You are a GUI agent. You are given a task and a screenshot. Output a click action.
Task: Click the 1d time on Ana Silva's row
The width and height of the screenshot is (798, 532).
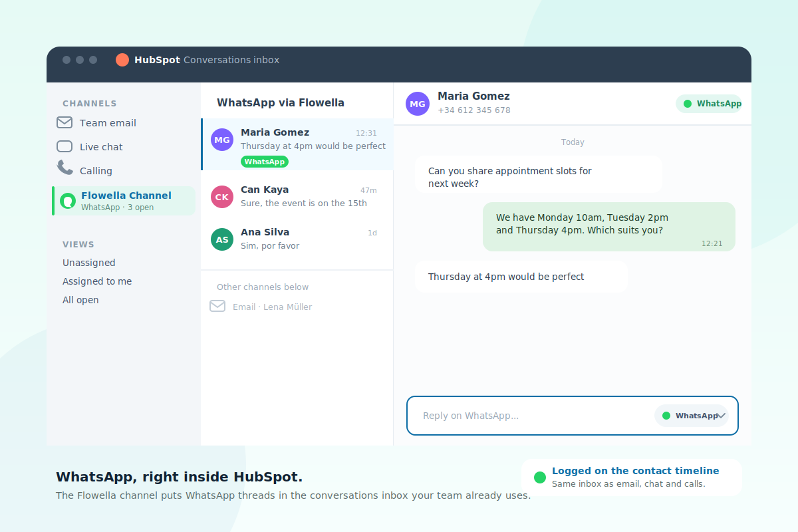click(x=372, y=233)
